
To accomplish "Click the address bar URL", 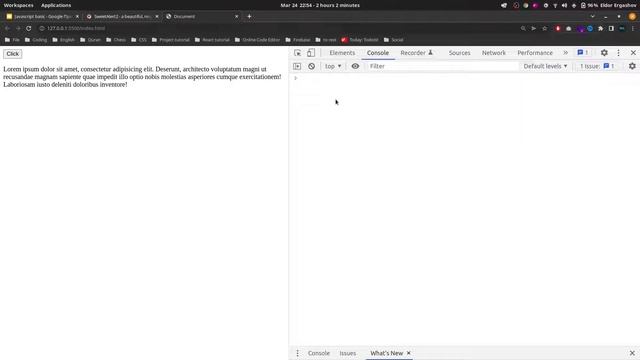I will click(76, 29).
